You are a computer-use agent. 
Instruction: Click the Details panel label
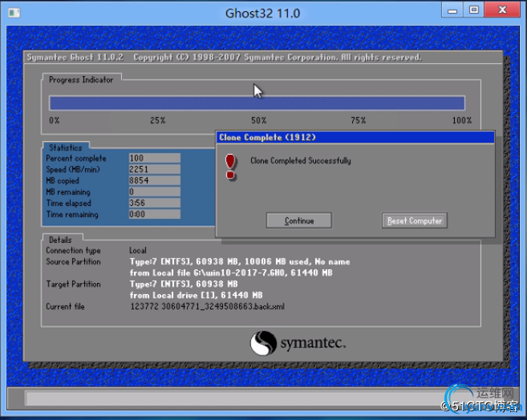pyautogui.click(x=60, y=240)
